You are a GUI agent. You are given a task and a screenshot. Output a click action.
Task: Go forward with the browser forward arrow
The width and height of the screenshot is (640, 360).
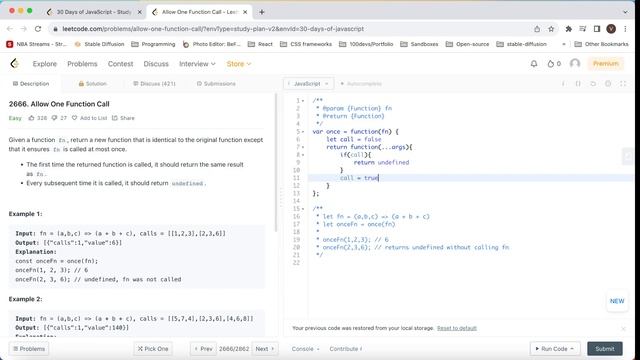click(x=24, y=29)
